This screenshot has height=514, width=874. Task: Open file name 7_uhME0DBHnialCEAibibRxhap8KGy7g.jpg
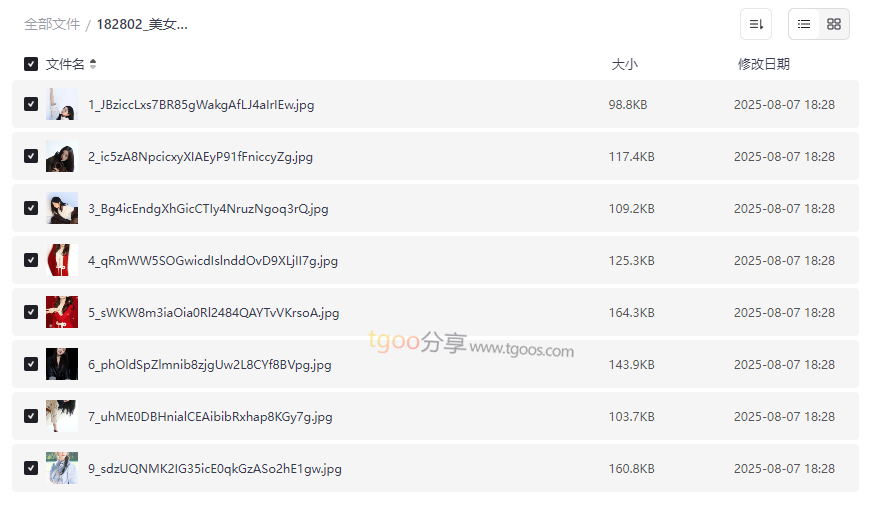[210, 416]
